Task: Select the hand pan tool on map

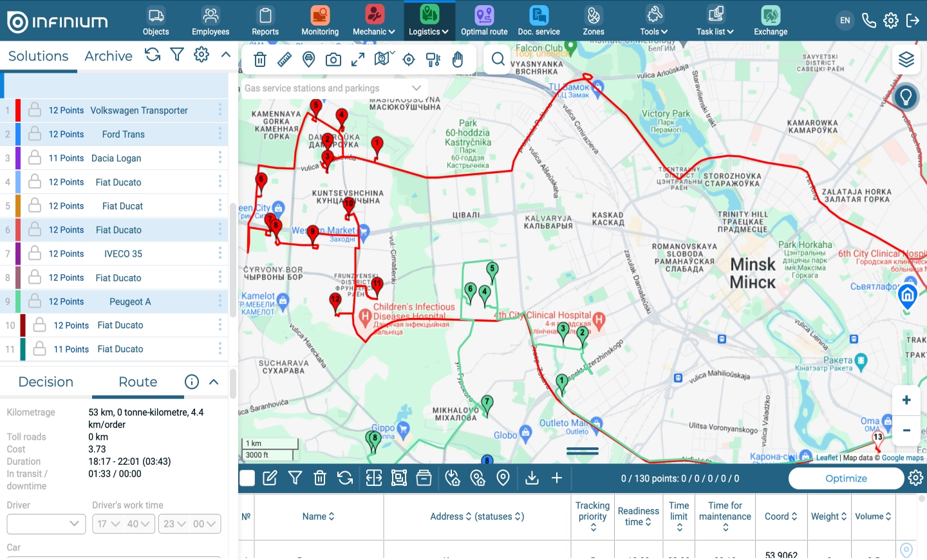Action: pyautogui.click(x=458, y=60)
